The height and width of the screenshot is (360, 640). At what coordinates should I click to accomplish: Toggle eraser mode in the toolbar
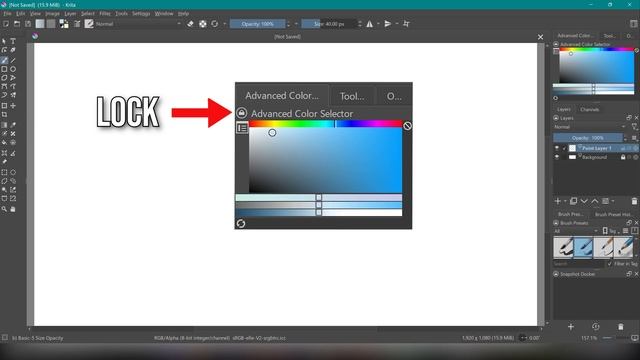click(x=190, y=24)
